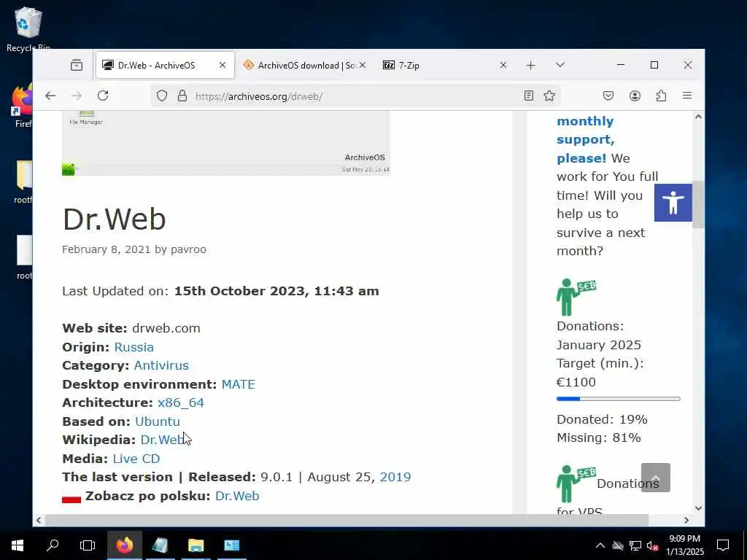This screenshot has height=560, width=747.
Task: Go back with the browser back arrow
Action: 50,96
